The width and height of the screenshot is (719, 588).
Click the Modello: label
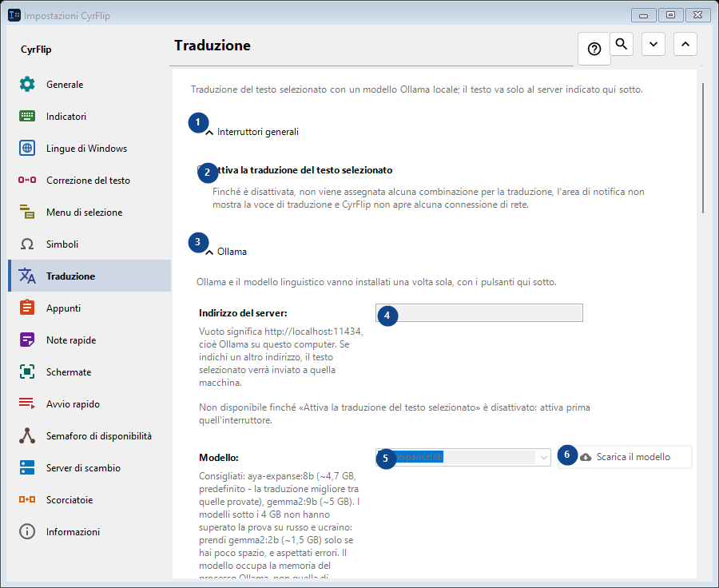point(219,458)
